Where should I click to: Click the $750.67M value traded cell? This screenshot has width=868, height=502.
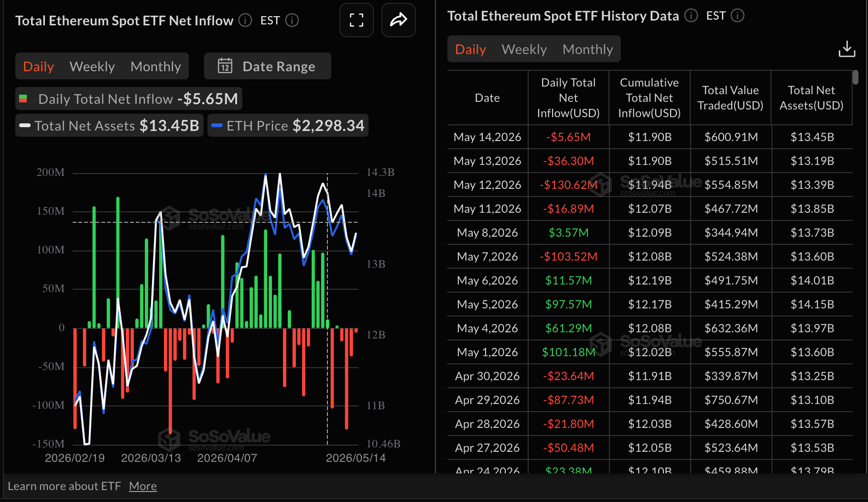coord(731,400)
